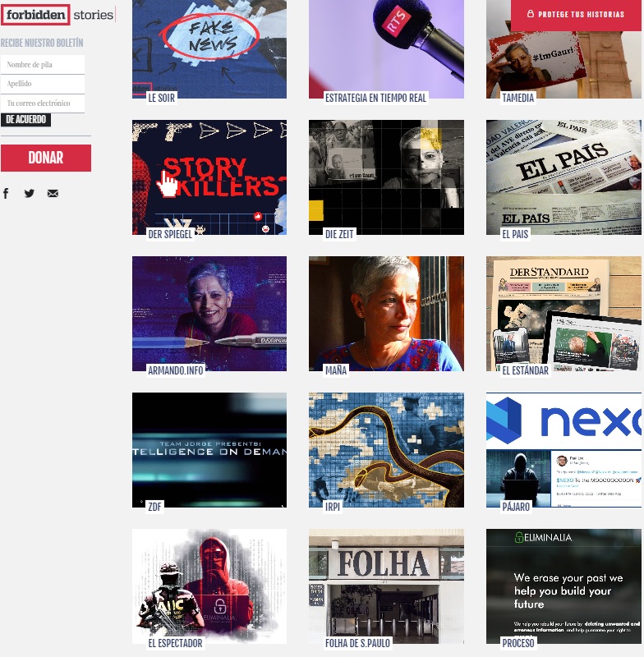Click the red Donar button
The image size is (644, 657).
(x=46, y=158)
